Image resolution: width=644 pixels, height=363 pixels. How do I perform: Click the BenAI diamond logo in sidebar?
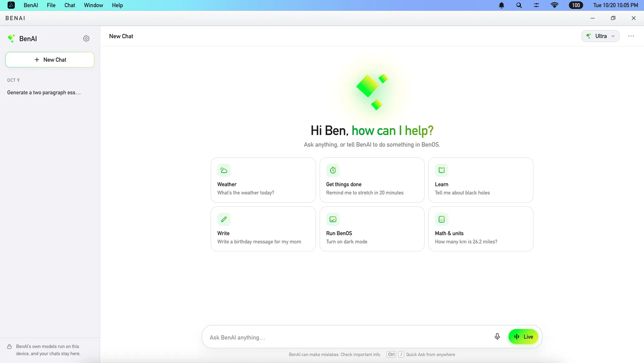(x=11, y=39)
